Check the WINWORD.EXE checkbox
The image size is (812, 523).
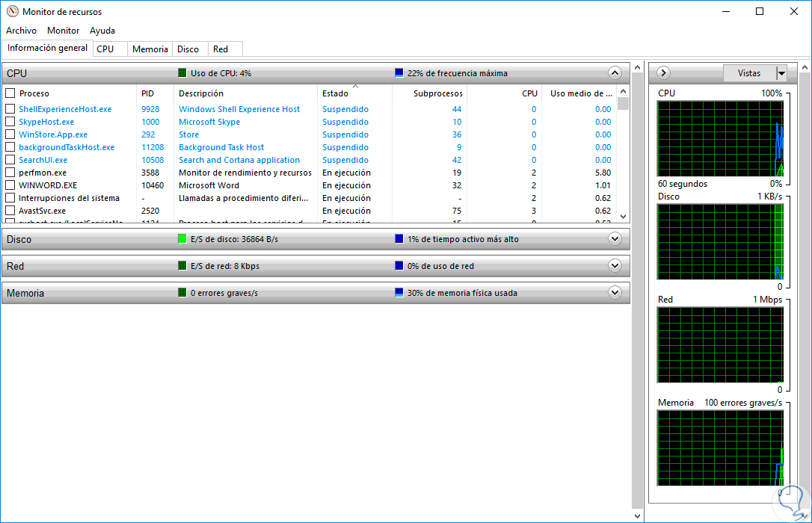click(x=10, y=185)
